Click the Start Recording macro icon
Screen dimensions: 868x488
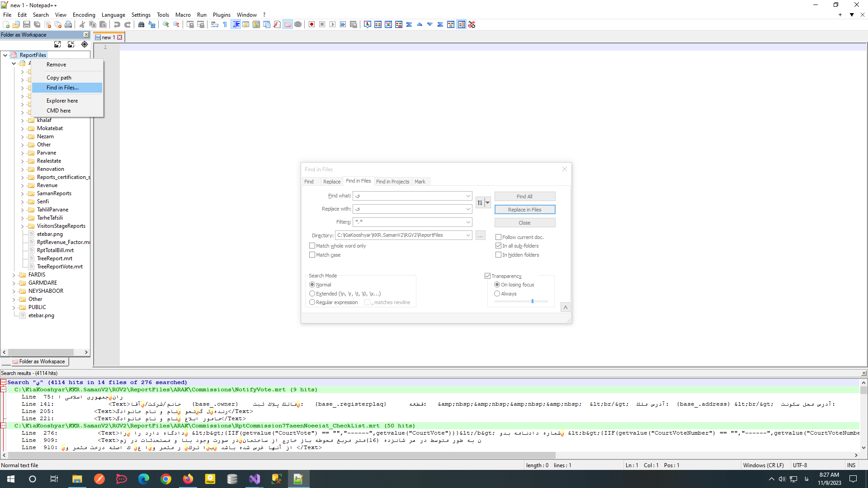pyautogui.click(x=312, y=24)
